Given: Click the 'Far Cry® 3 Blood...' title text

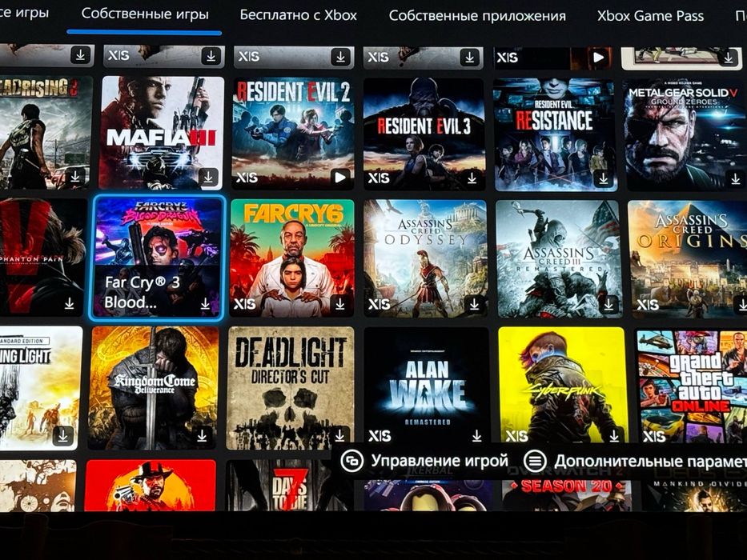Looking at the screenshot, I should pos(143,292).
